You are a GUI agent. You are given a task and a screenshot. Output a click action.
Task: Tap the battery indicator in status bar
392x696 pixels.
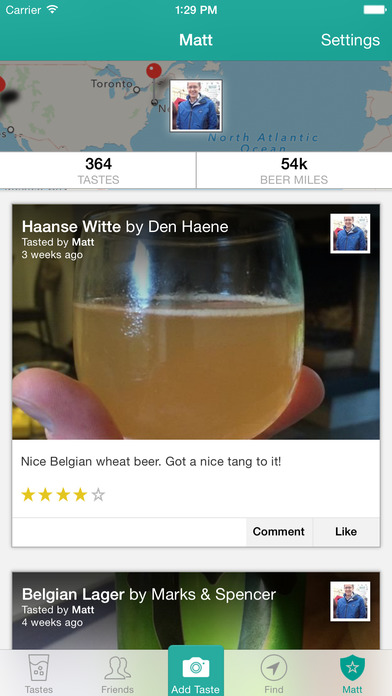point(375,10)
